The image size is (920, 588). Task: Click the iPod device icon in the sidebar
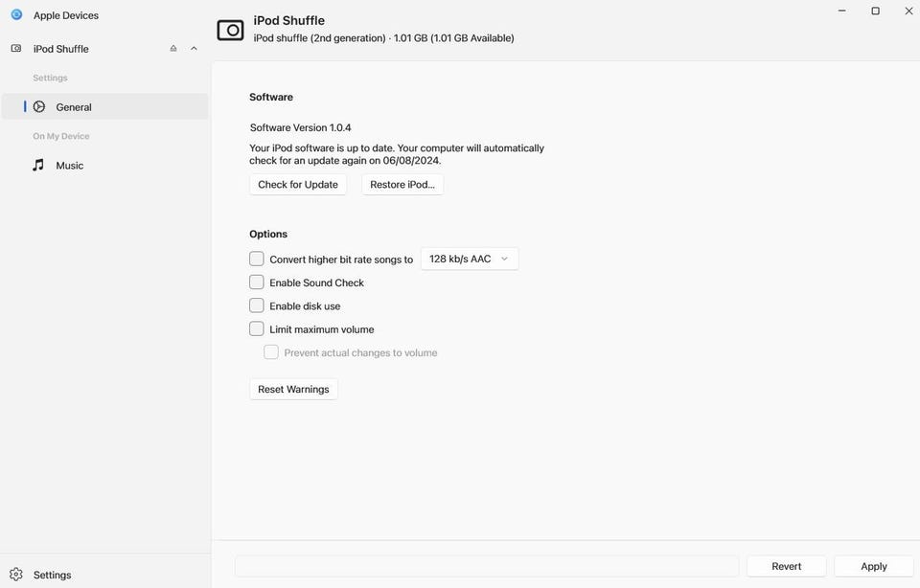click(16, 49)
